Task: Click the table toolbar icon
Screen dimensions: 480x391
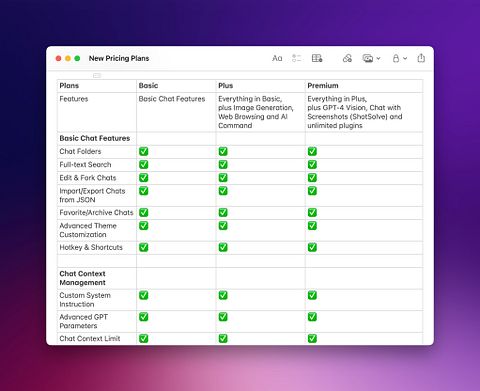Action: (317, 58)
